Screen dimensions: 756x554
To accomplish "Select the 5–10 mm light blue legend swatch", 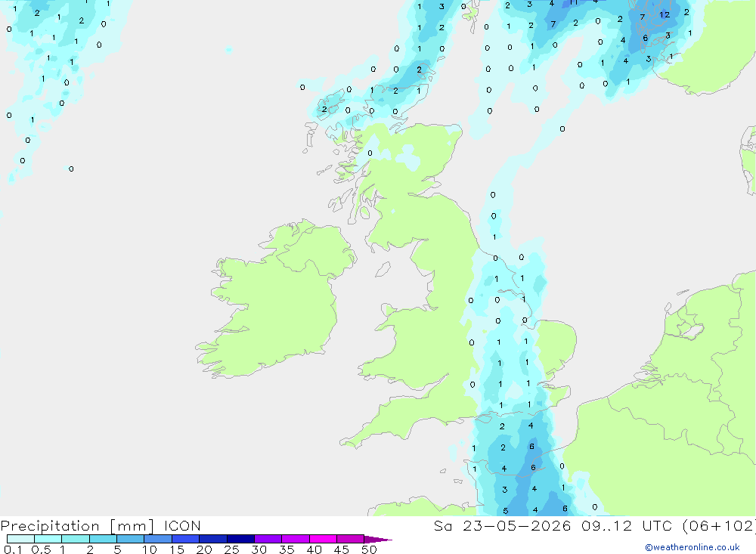I will point(131,539).
